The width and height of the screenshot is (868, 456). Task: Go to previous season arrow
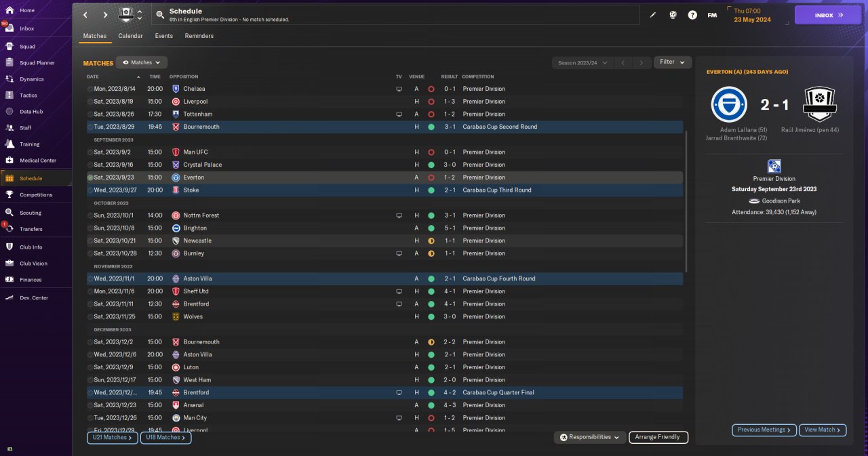[x=623, y=62]
